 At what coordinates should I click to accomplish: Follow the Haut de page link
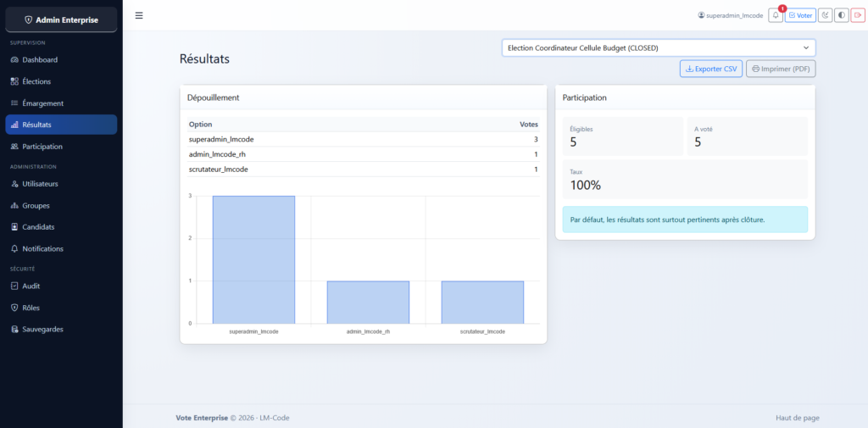pos(797,418)
